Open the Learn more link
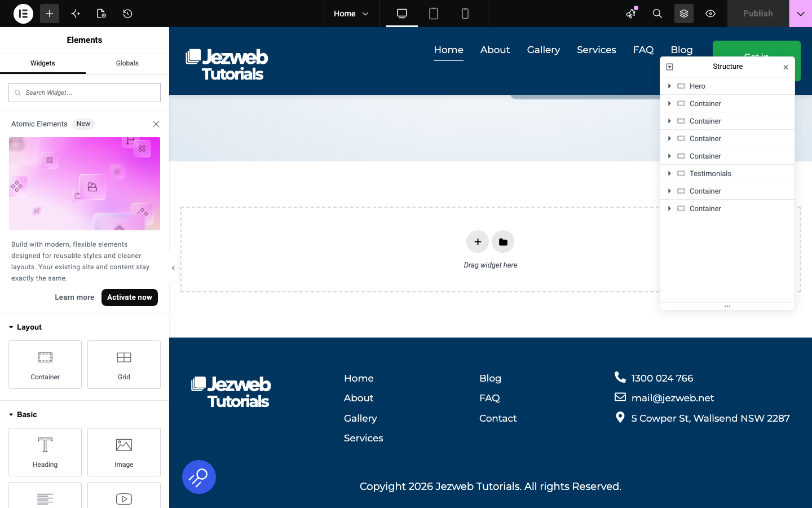Viewport: 812px width, 508px height. [x=74, y=297]
